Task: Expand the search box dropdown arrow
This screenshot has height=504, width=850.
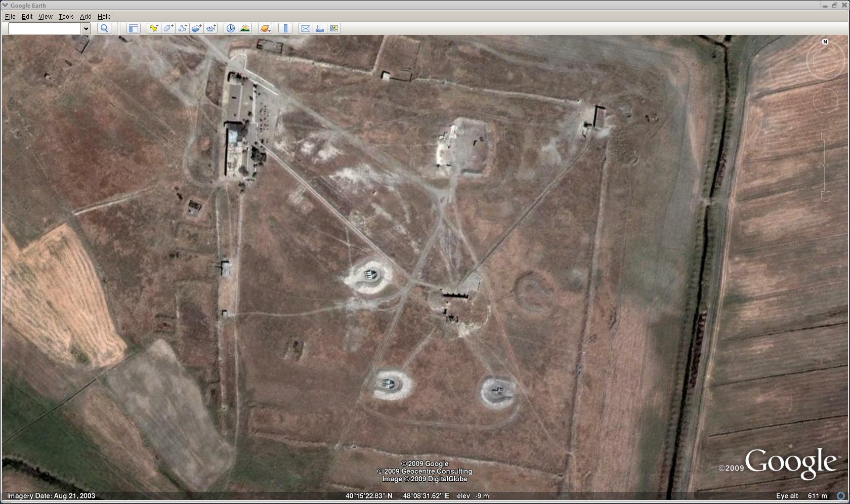Action: pyautogui.click(x=86, y=28)
